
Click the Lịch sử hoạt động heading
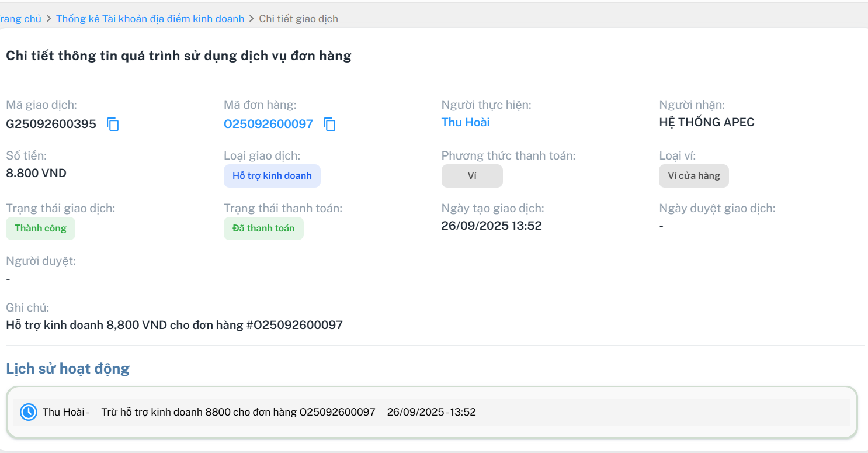click(x=67, y=368)
